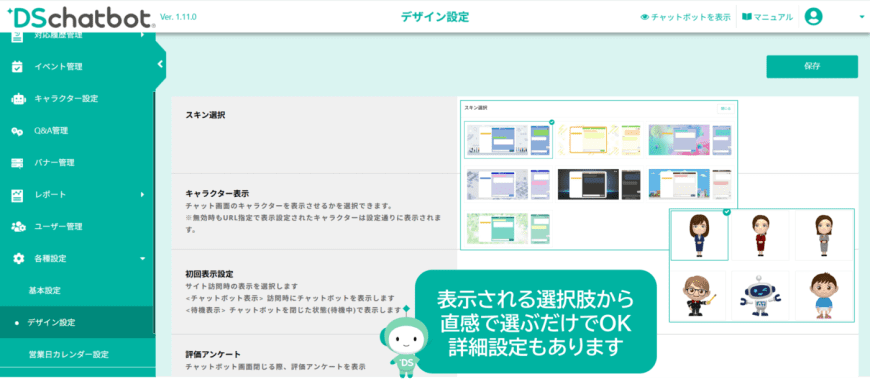Click the robot icon for キャラクター設定
870x379 pixels.
[x=18, y=99]
